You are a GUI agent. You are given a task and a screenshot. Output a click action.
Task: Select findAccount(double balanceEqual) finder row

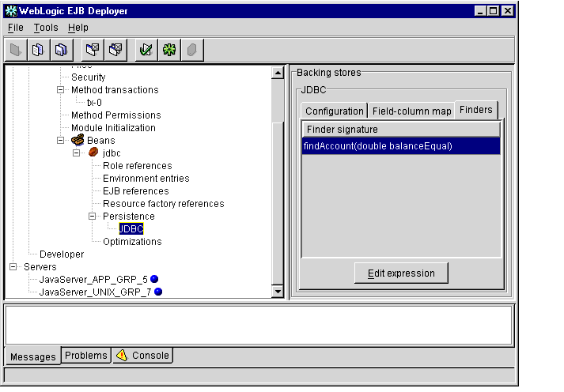tap(401, 146)
